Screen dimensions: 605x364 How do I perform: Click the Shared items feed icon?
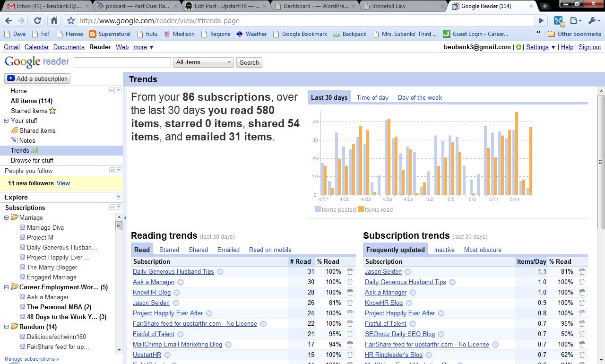point(15,130)
